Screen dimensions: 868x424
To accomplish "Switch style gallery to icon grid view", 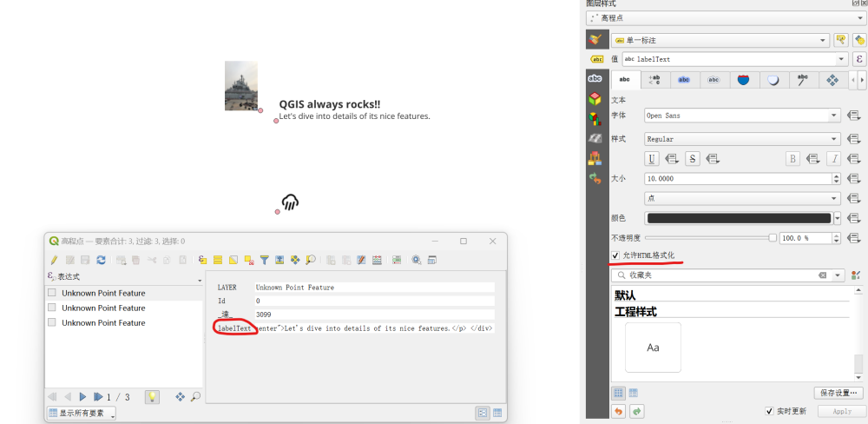I will point(618,393).
